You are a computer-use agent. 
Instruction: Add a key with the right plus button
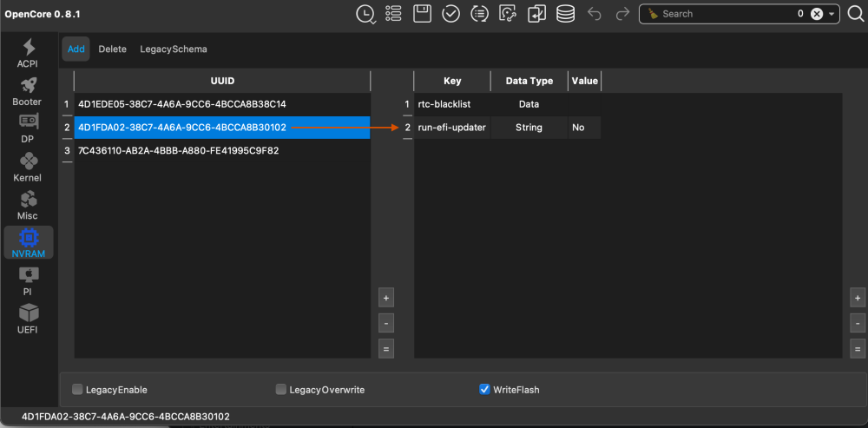pyautogui.click(x=858, y=298)
